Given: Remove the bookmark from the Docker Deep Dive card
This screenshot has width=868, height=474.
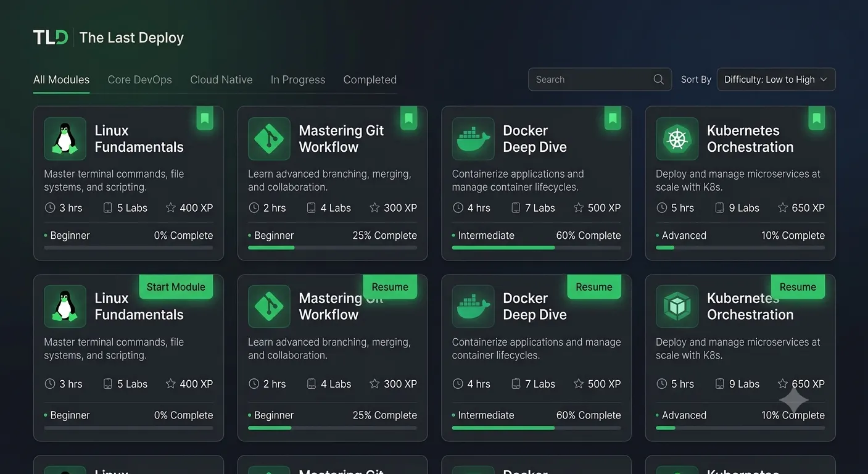Looking at the screenshot, I should (x=613, y=118).
